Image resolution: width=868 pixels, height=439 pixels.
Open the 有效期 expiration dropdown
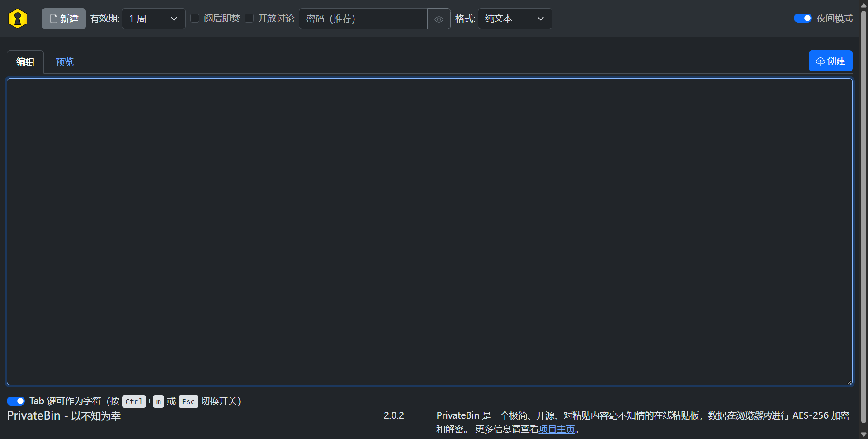click(153, 19)
